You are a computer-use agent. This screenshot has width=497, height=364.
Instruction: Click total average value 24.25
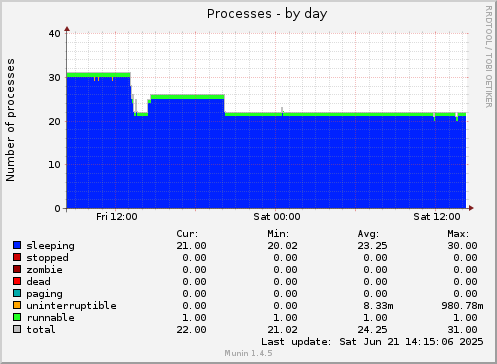coord(372,330)
